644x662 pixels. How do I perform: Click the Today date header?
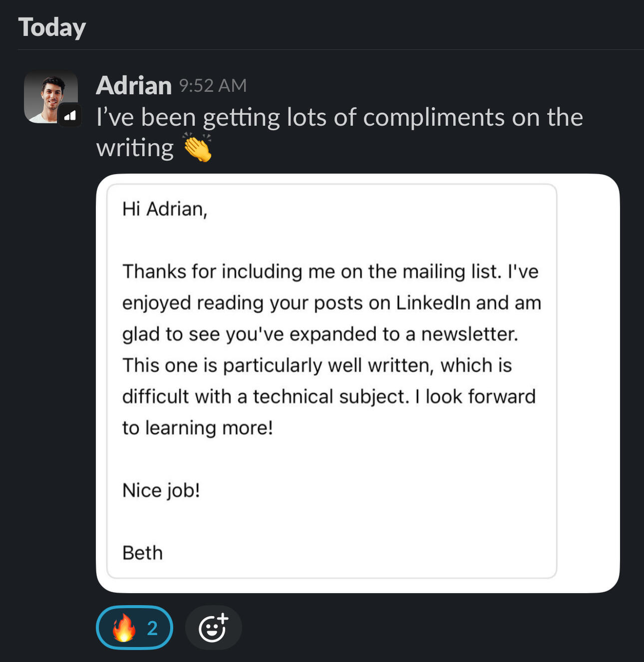click(52, 27)
